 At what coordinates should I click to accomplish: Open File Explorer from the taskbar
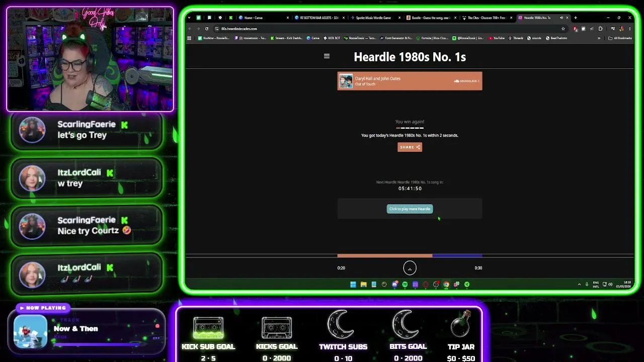[363, 285]
